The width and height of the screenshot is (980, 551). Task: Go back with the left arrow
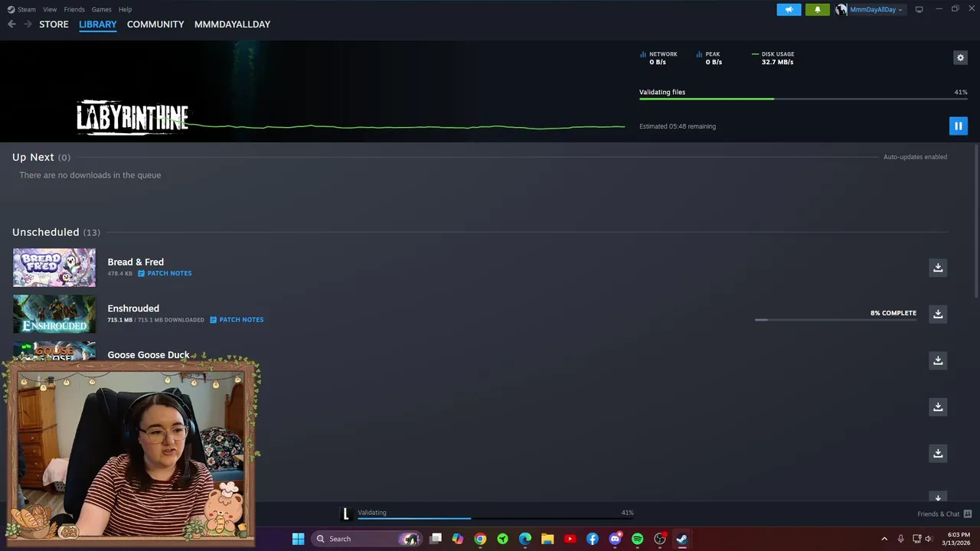(11, 24)
